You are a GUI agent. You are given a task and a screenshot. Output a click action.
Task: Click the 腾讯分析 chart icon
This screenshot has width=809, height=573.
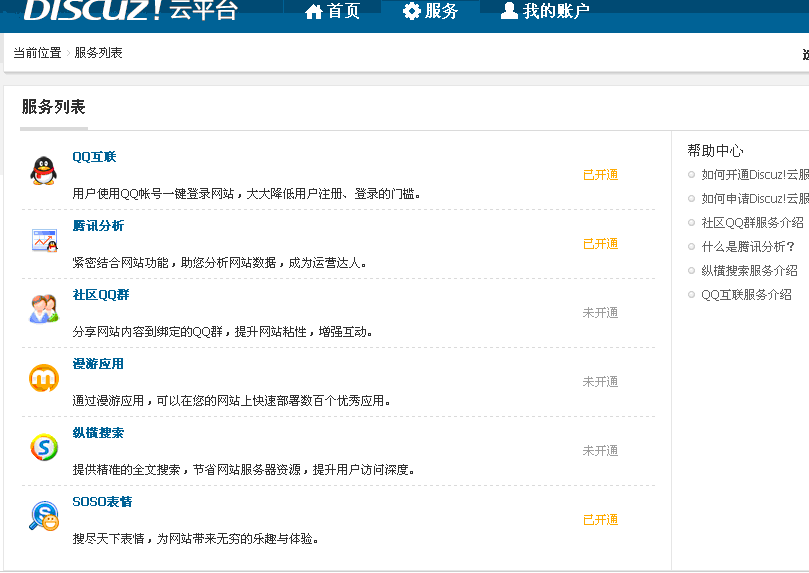[x=44, y=240]
